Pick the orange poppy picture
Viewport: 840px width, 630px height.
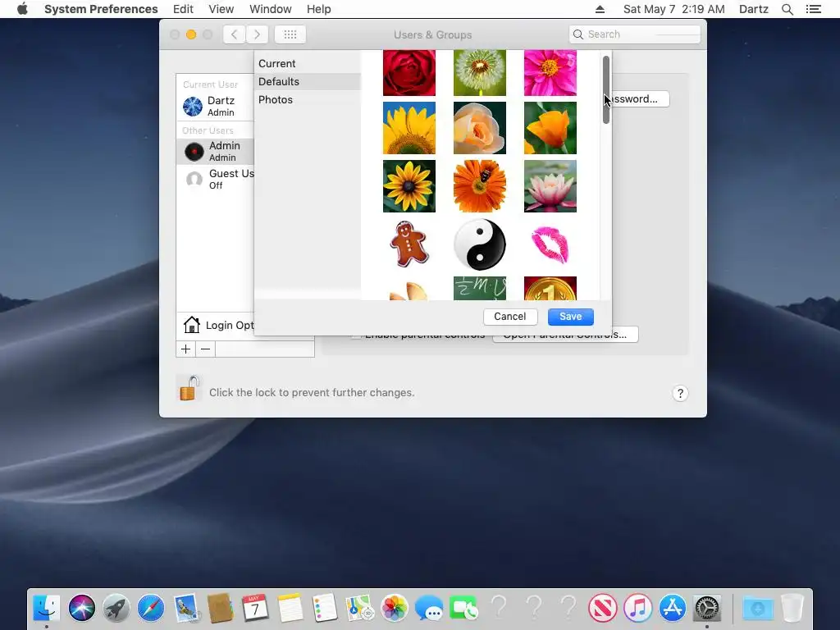550,128
